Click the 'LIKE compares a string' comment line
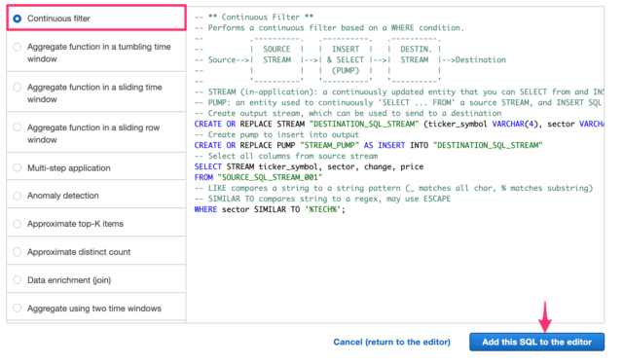This screenshot has height=364, width=623. 393,188
